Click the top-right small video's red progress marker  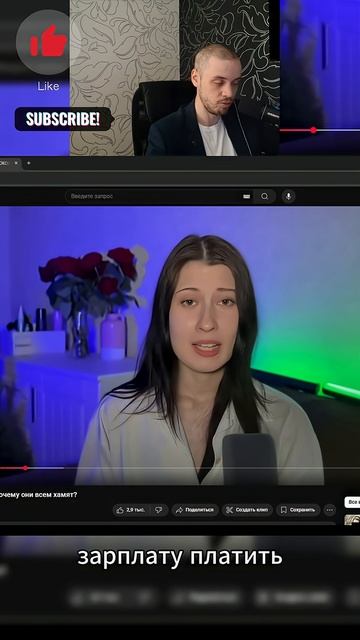[313, 130]
